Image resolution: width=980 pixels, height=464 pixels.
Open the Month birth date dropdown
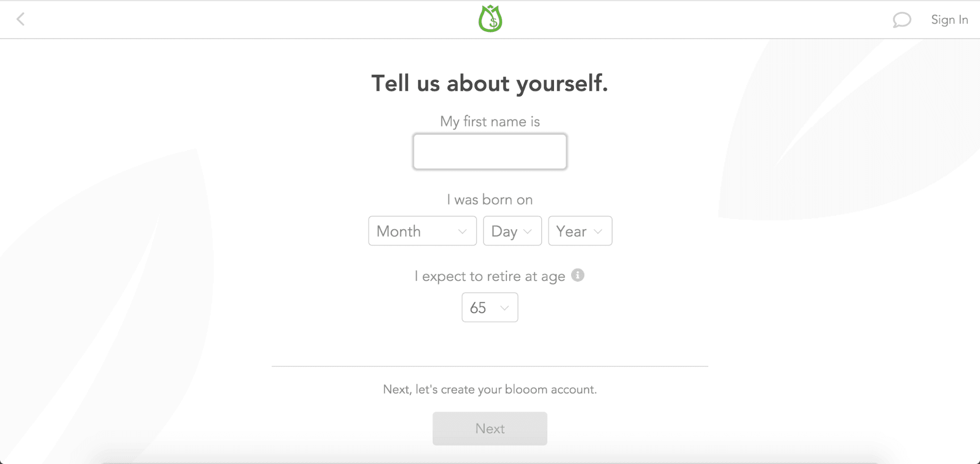point(422,231)
